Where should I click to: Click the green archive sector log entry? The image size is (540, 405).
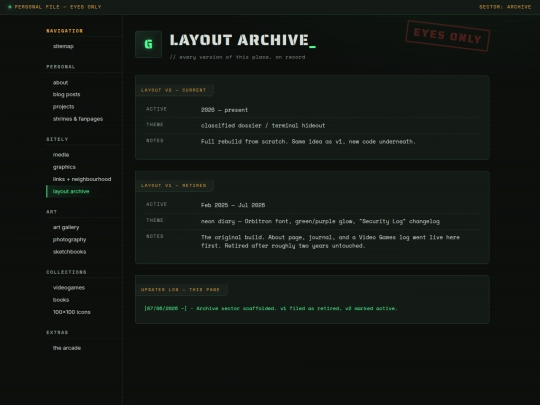pyautogui.click(x=271, y=309)
